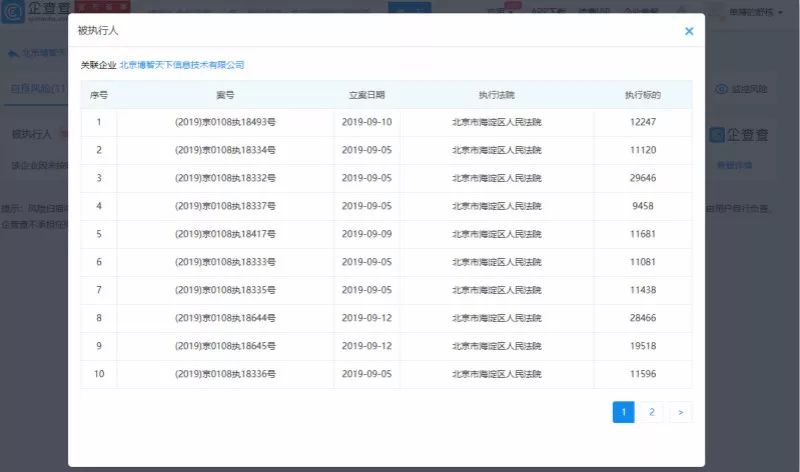
Task: Close the 被执行人 dialog with X icon
Action: (689, 31)
